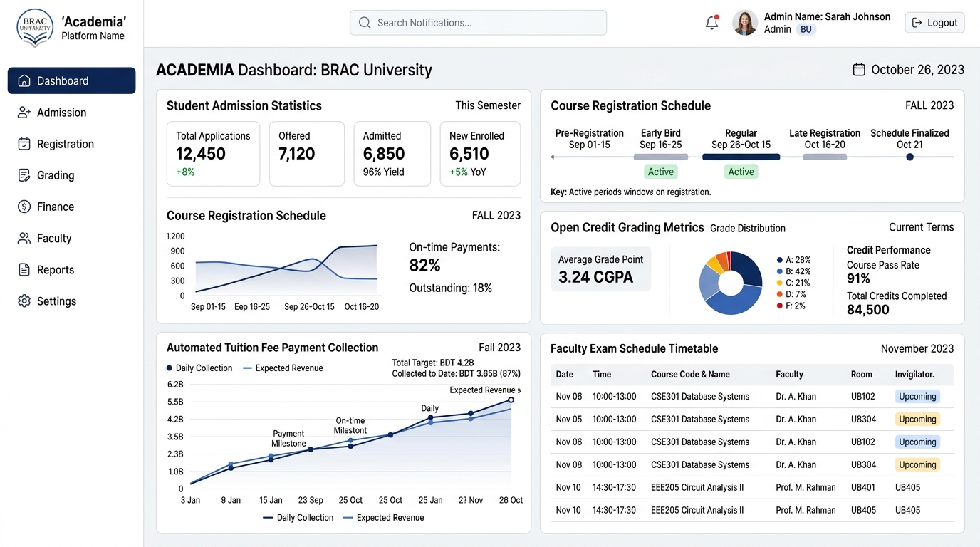Click the Average Grade Point card

tap(600, 269)
